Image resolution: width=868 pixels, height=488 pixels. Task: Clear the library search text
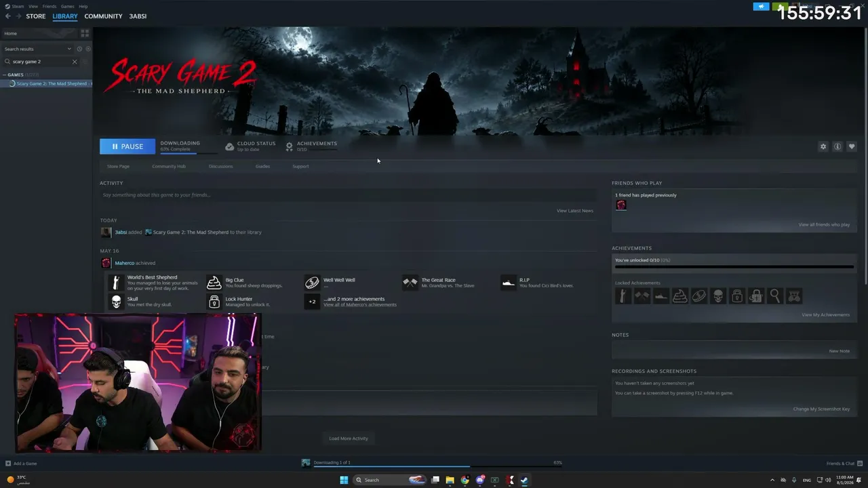(x=75, y=62)
